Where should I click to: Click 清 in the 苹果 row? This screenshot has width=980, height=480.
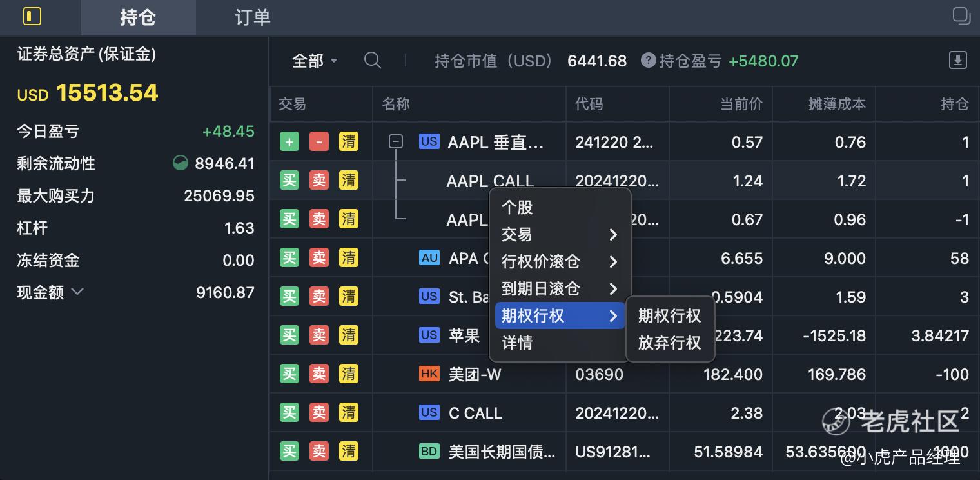coord(349,335)
